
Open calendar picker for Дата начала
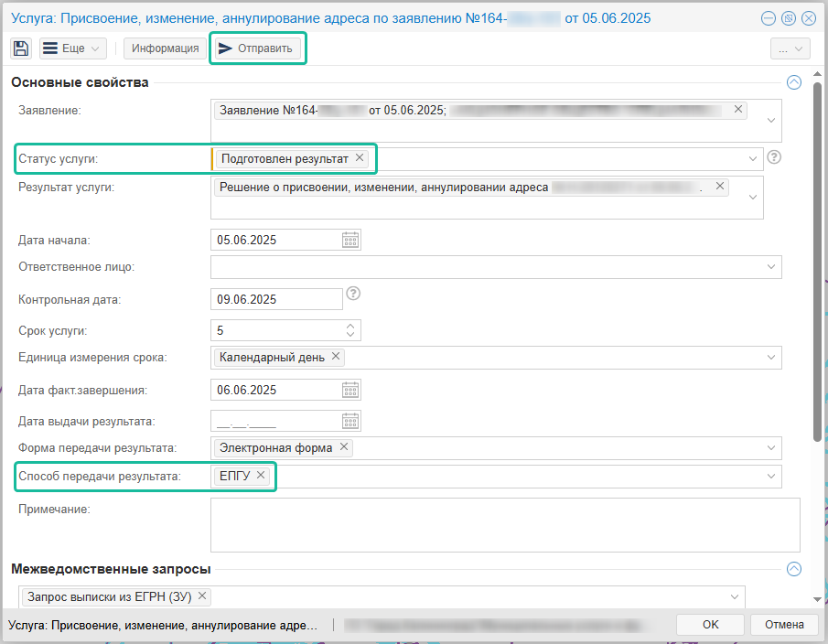[x=350, y=241]
